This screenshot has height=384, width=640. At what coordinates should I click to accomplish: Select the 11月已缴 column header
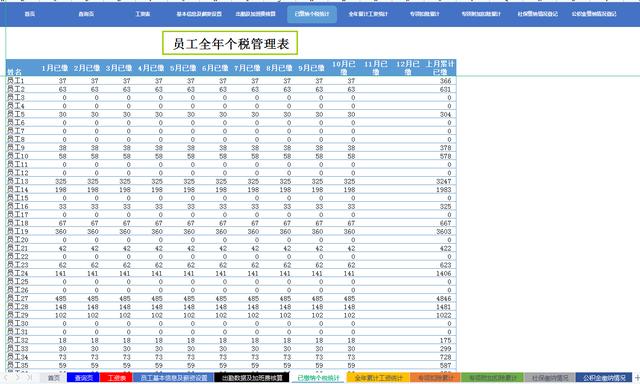pos(376,68)
